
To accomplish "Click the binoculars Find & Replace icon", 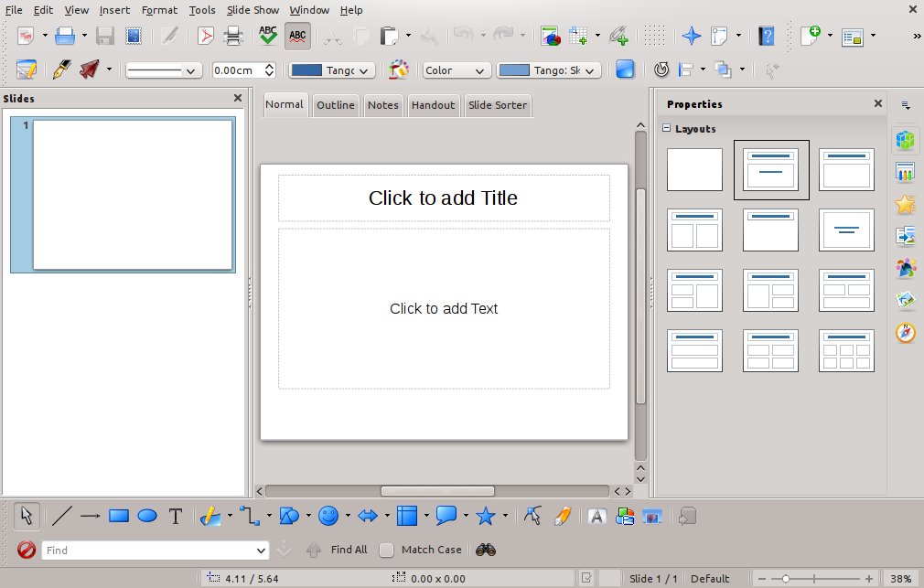I will click(486, 550).
